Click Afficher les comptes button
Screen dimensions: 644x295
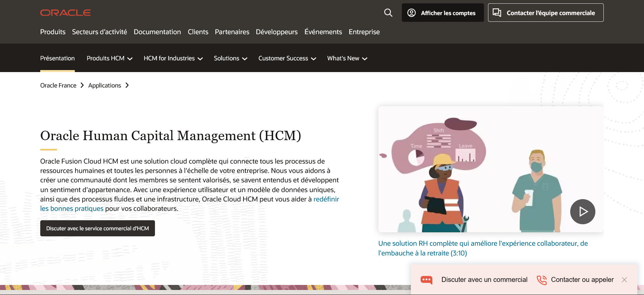[443, 13]
